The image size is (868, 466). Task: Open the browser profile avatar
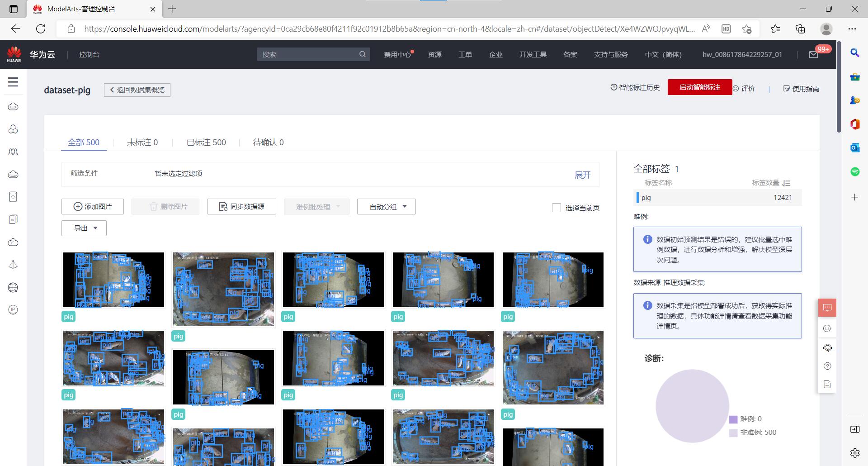coord(826,29)
